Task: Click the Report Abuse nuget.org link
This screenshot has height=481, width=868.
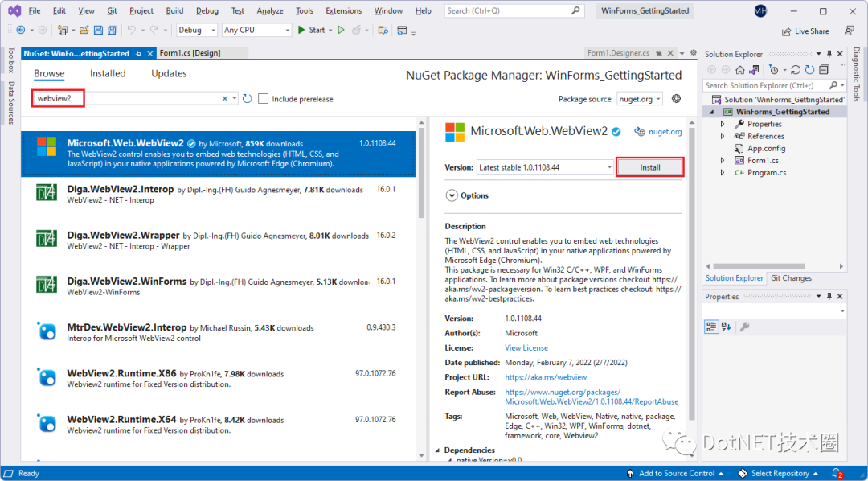Action: coord(592,397)
